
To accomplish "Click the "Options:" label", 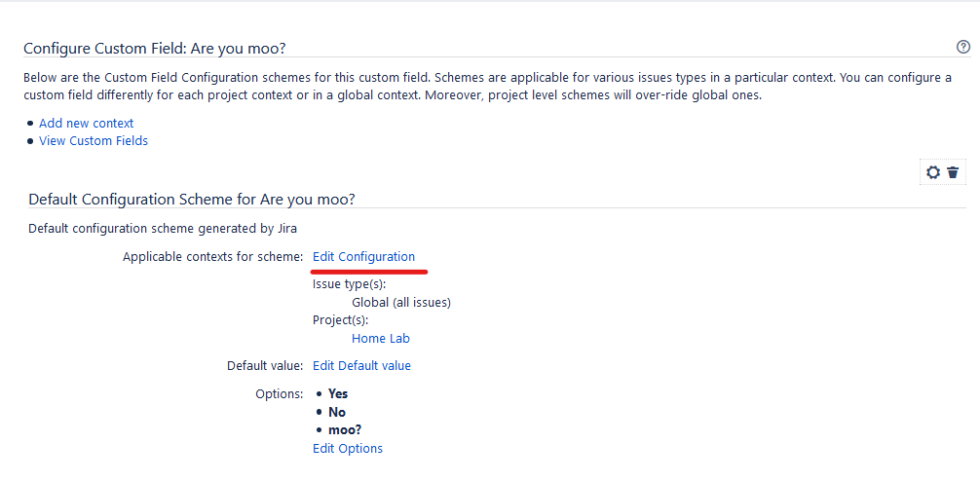I will coord(280,393).
